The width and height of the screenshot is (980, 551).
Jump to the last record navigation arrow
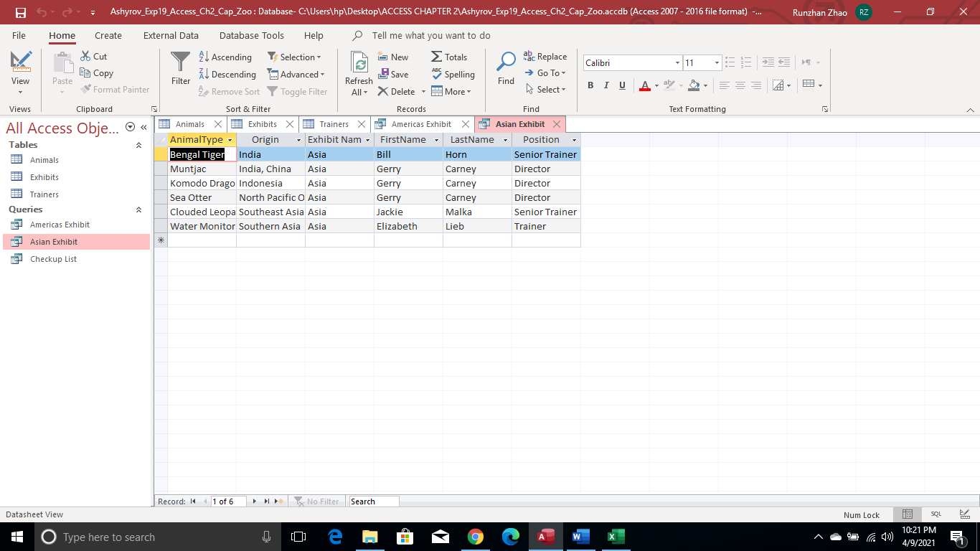[x=267, y=501]
